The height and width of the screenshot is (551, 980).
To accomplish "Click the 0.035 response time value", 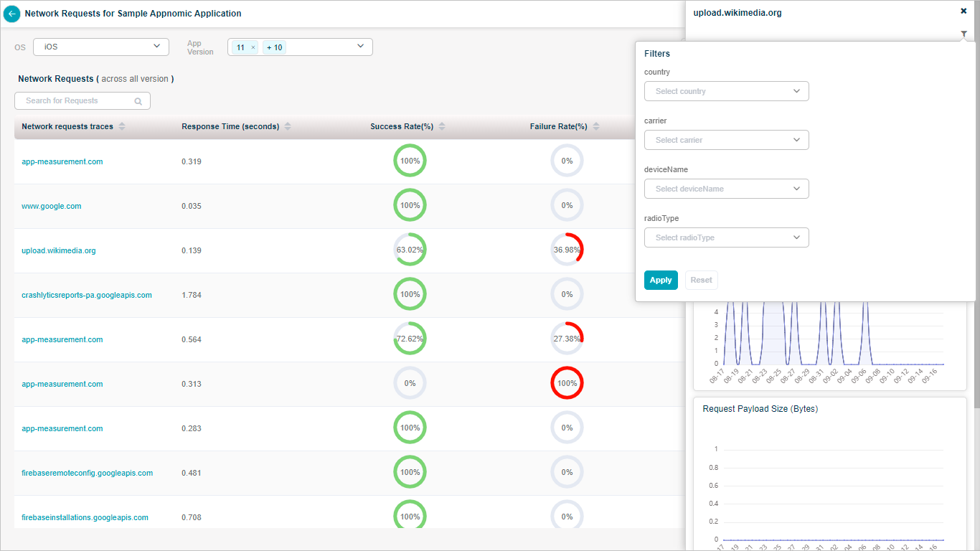I will (192, 206).
